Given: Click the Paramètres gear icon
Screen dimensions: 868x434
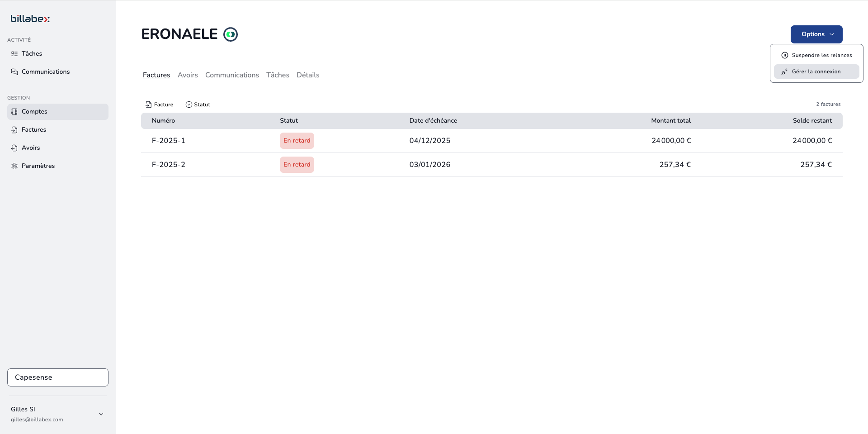Looking at the screenshot, I should pyautogui.click(x=14, y=166).
